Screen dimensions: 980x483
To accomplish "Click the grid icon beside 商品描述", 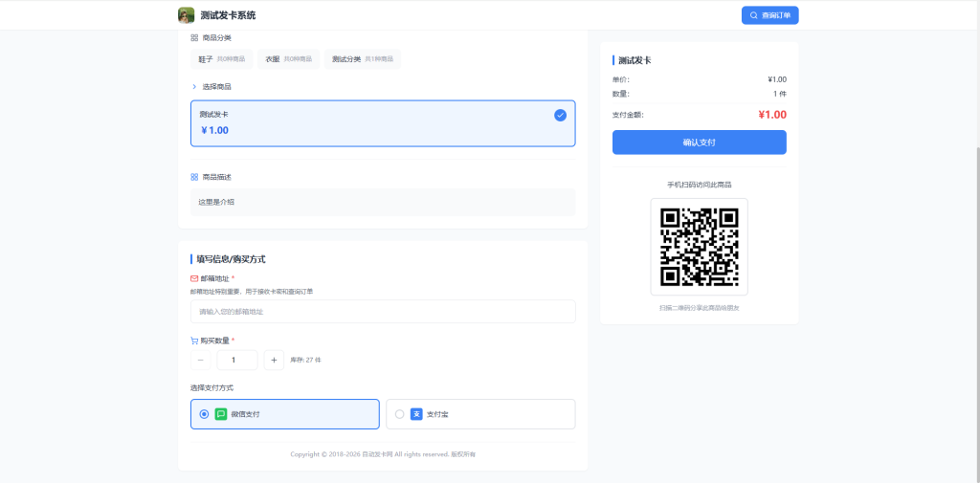I will [x=194, y=178].
